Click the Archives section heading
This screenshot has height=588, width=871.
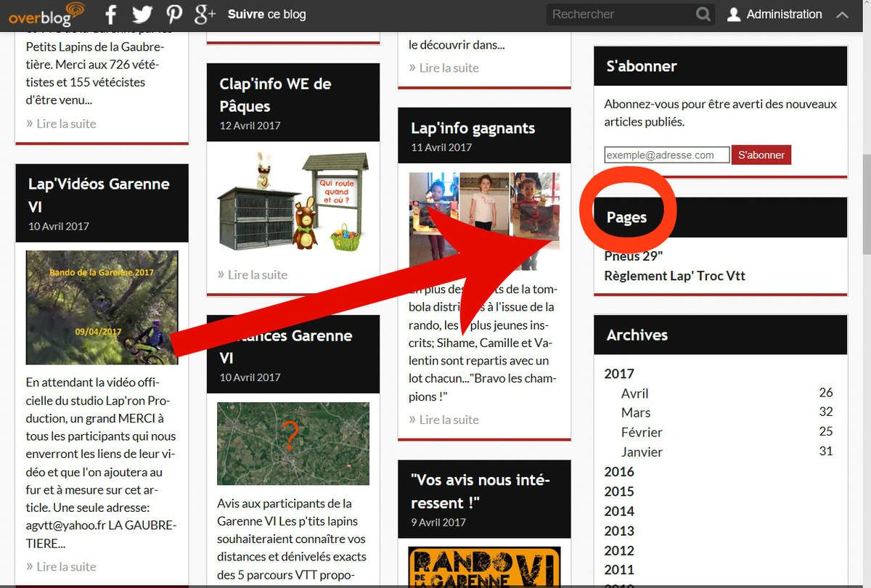(637, 335)
